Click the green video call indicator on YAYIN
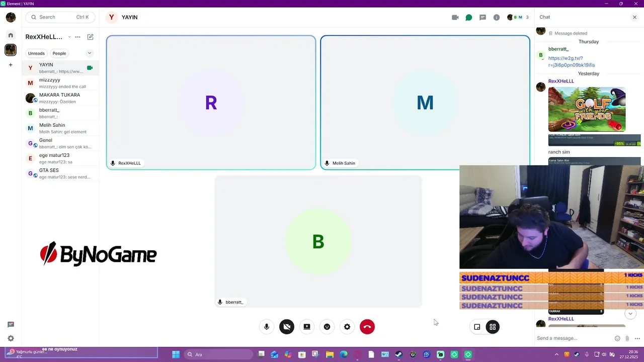 pos(90,68)
